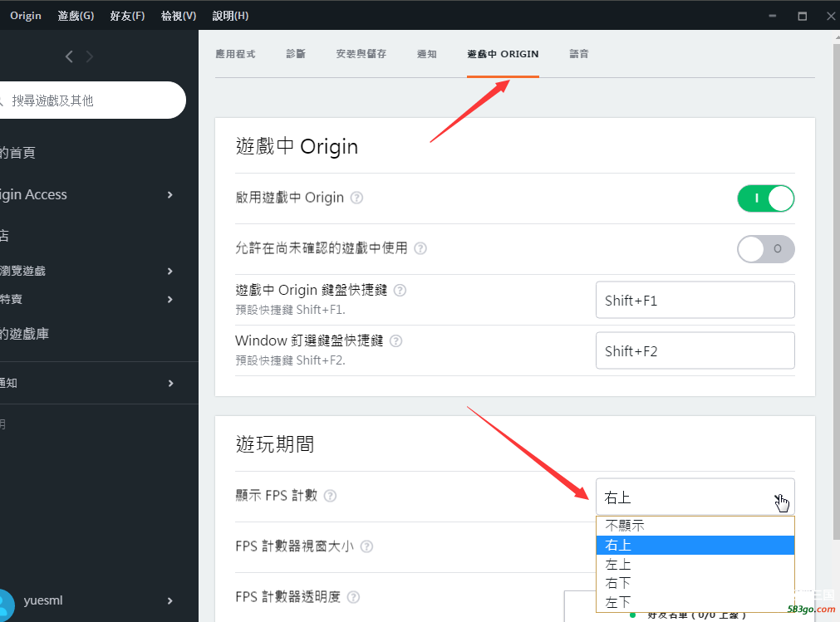Choose 左下 from the FPS list

coord(695,602)
